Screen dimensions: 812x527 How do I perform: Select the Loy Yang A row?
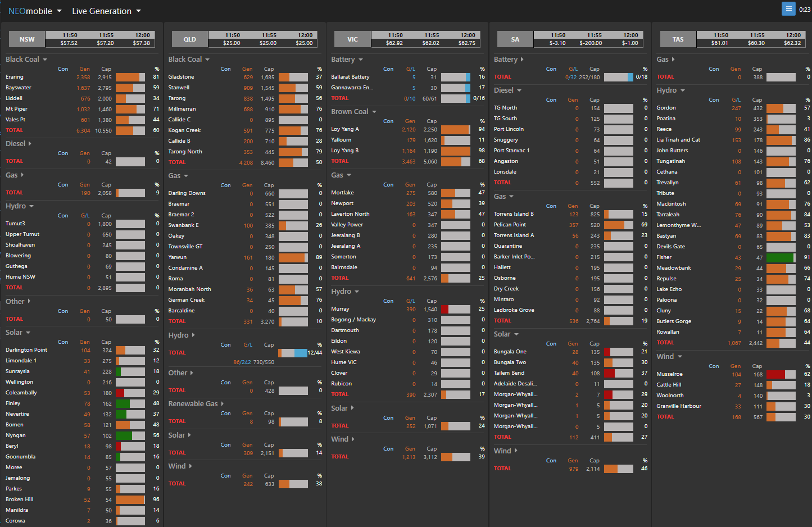(345, 129)
